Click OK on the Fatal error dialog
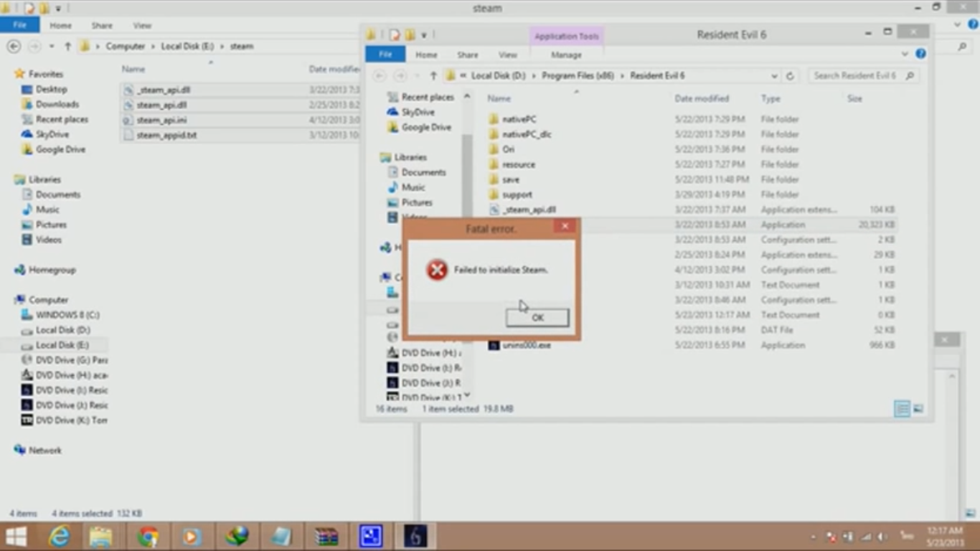 click(x=537, y=317)
